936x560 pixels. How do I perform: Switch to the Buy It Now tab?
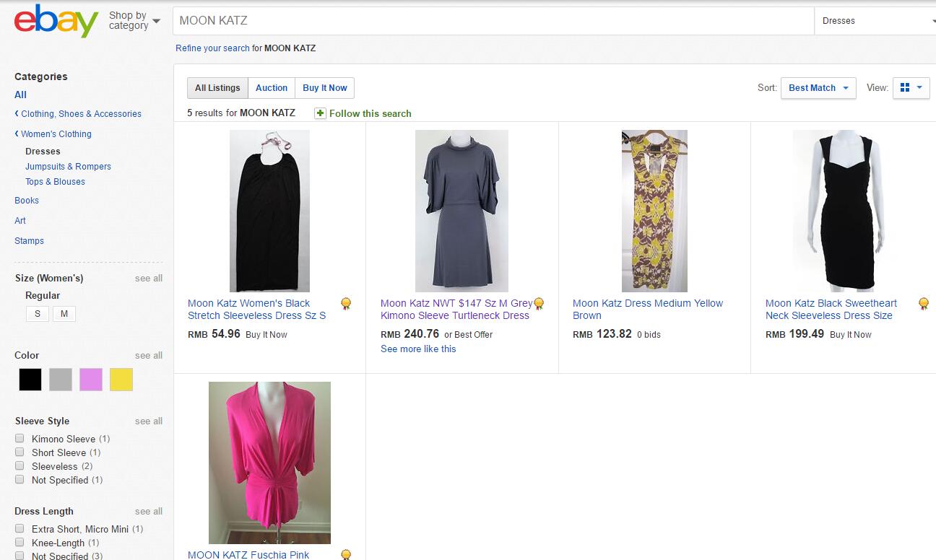pos(325,88)
